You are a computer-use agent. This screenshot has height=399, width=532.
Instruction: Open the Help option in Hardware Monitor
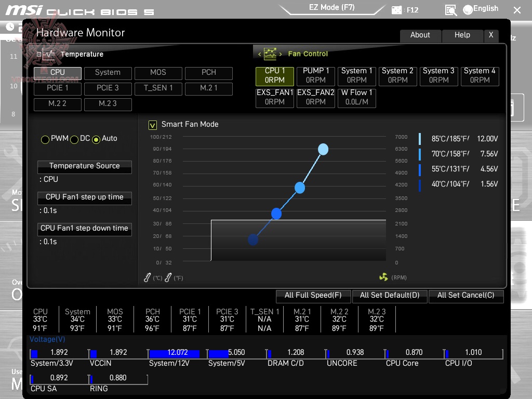[x=462, y=35]
